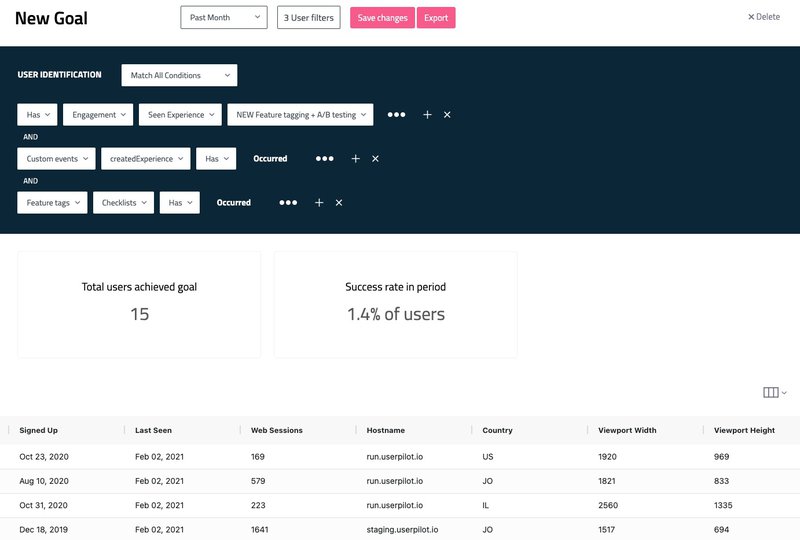Screen dimensions: 800x540
Task: Select the Oct 31, 2020 signed up cell
Action: [43, 505]
